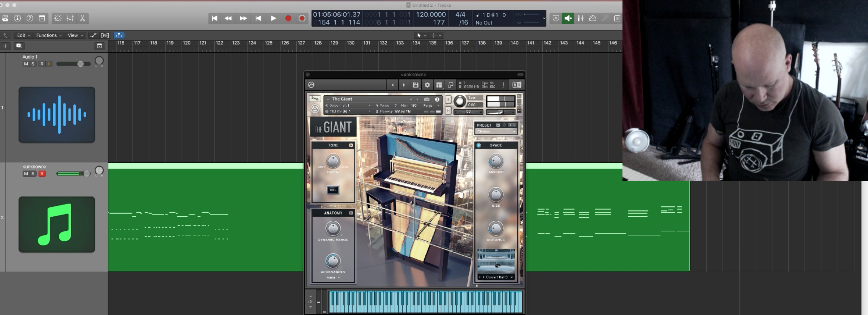This screenshot has width=868, height=315.
Task: Toggle the blue SPACE power button
Action: pyautogui.click(x=479, y=145)
